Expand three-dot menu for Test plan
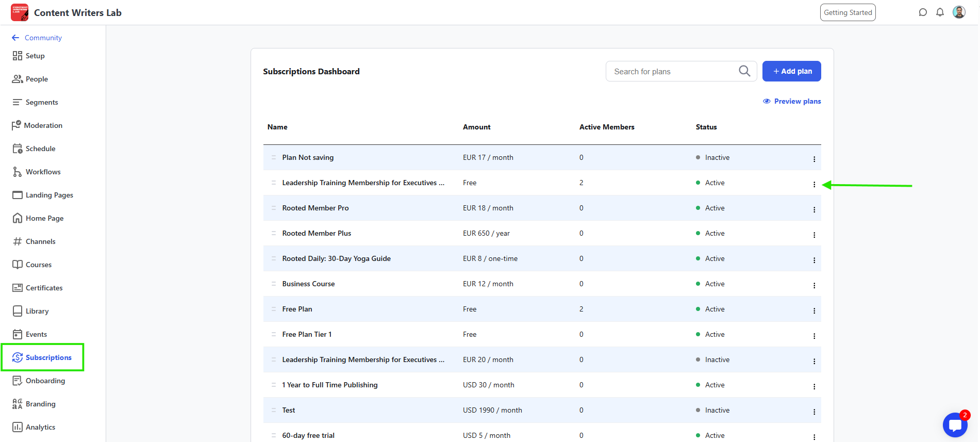This screenshot has width=980, height=442. click(814, 412)
